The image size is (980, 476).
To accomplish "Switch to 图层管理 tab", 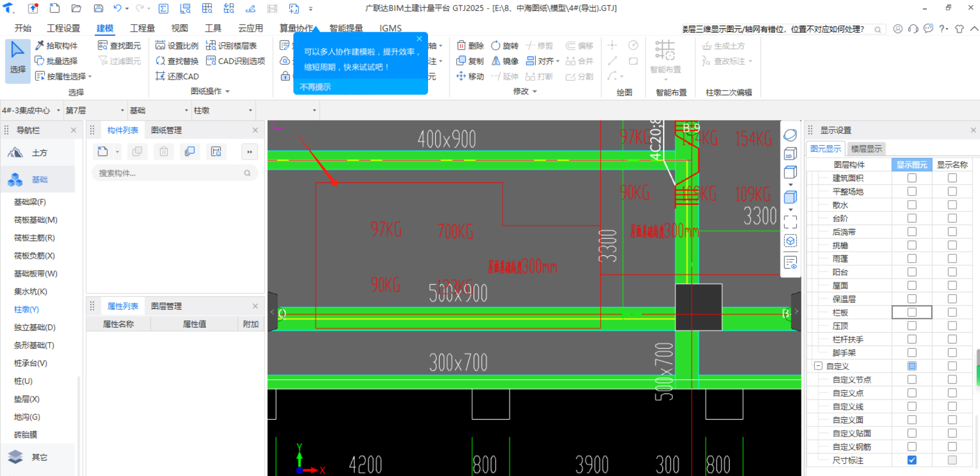I will coord(166,306).
